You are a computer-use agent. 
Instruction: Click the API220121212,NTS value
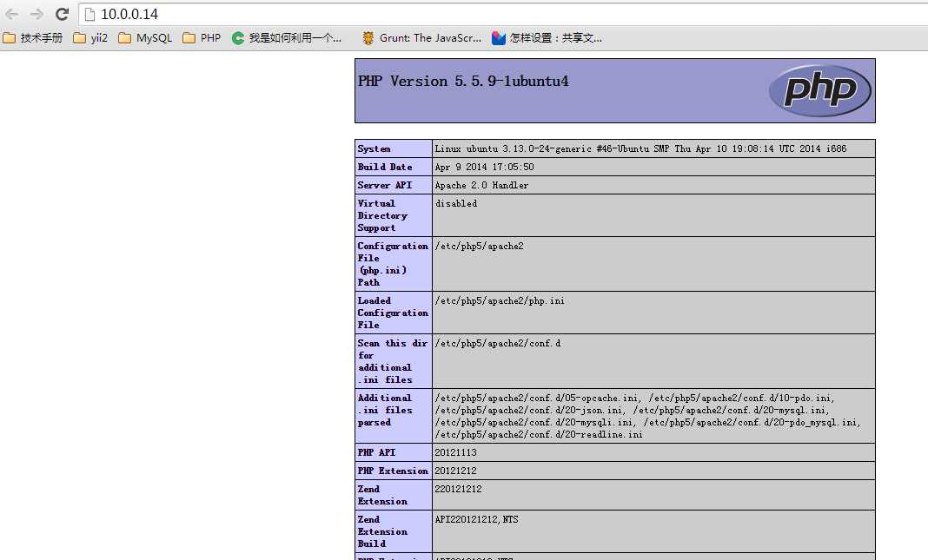pos(476,520)
